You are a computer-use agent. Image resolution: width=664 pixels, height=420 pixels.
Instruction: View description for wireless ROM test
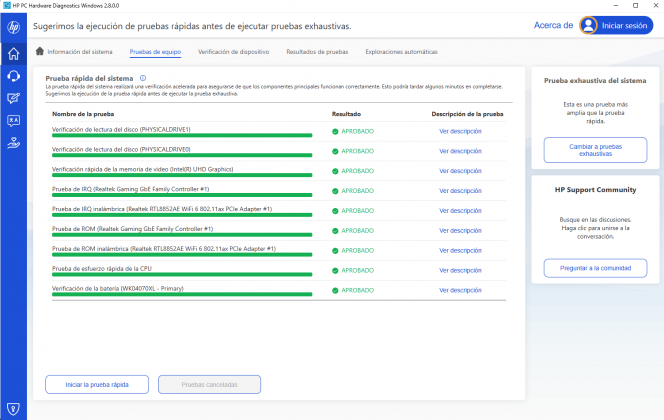tap(460, 251)
